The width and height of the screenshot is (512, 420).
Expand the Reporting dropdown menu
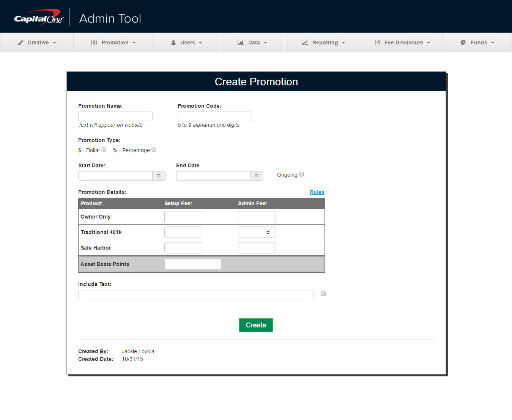pos(325,42)
